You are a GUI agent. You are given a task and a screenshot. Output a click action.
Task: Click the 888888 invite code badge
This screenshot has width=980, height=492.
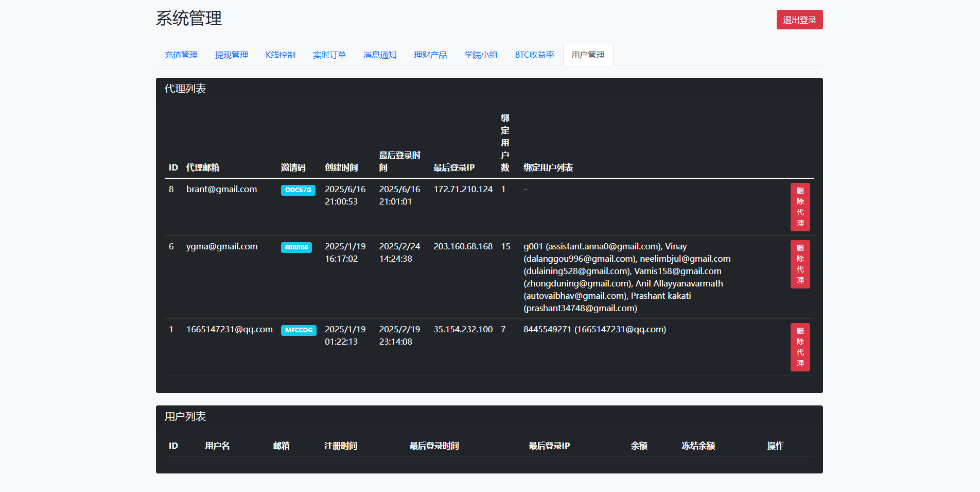coord(296,247)
